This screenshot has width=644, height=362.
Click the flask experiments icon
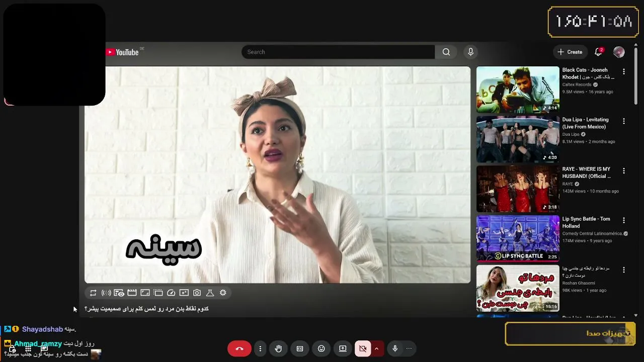210,293
